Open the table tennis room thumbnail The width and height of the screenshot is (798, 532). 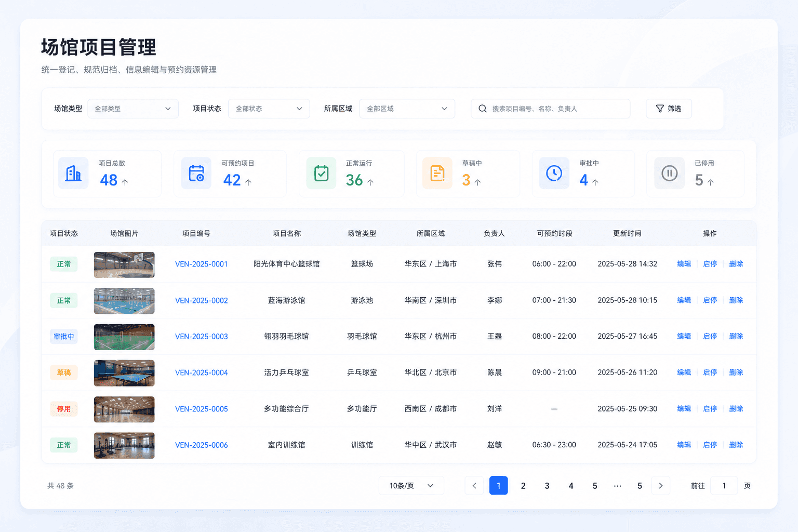coord(124,373)
